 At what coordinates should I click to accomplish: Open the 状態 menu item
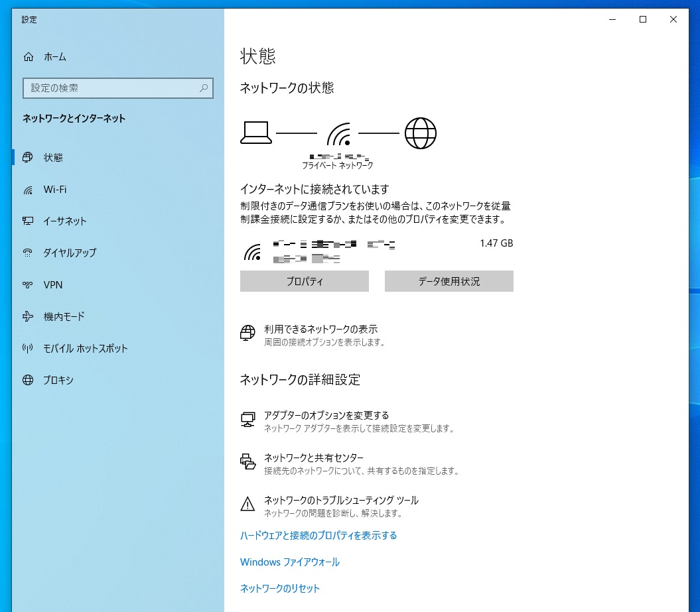(53, 158)
